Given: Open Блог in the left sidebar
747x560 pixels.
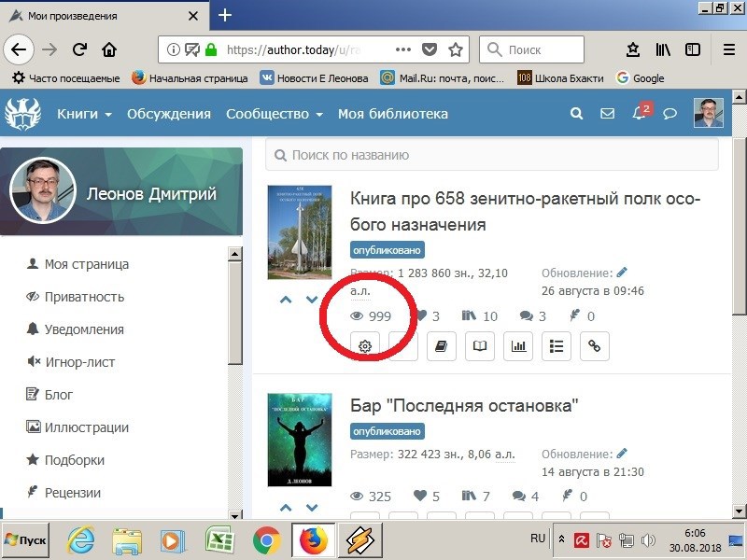Looking at the screenshot, I should pyautogui.click(x=59, y=395).
